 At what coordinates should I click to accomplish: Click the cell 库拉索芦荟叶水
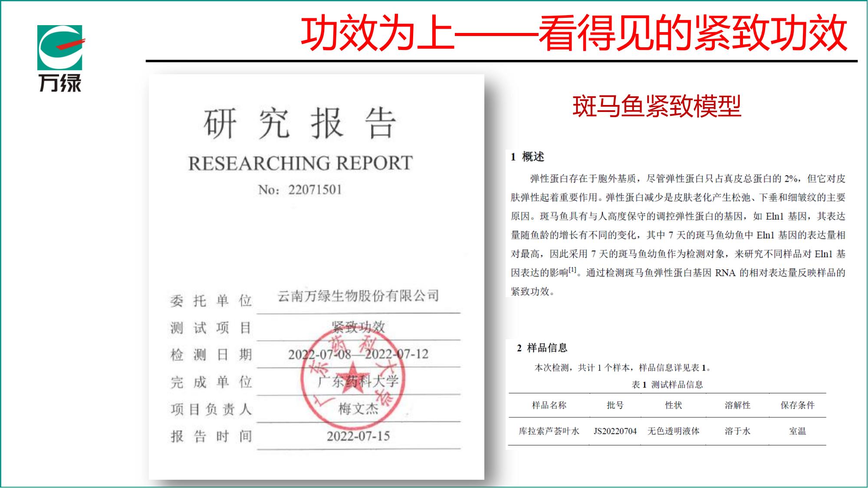(549, 431)
